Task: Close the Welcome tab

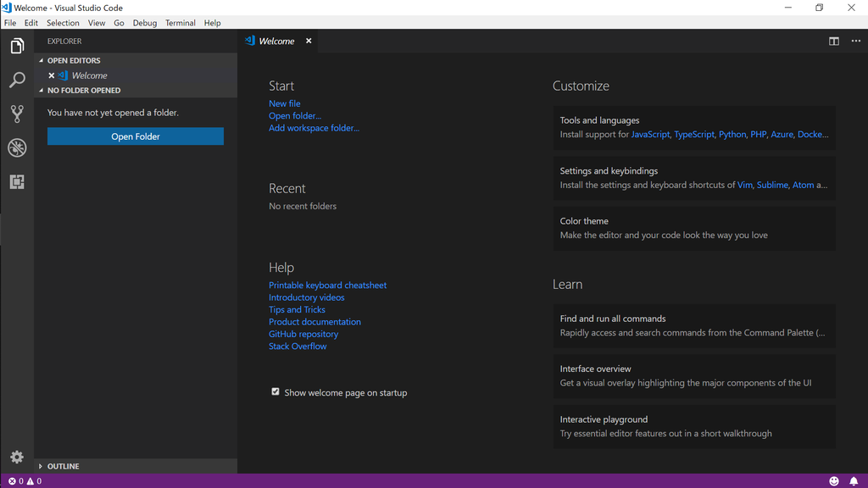Action: coord(309,41)
